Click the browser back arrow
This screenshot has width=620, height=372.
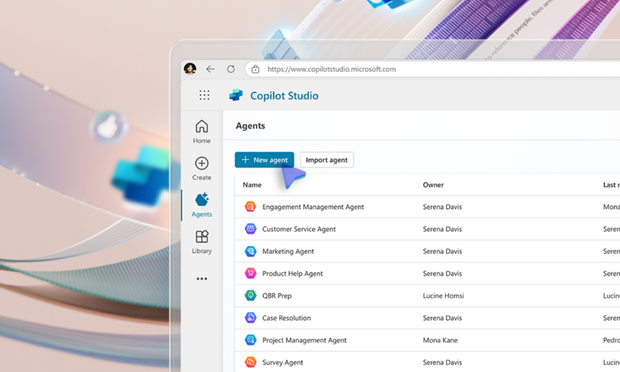click(x=210, y=69)
